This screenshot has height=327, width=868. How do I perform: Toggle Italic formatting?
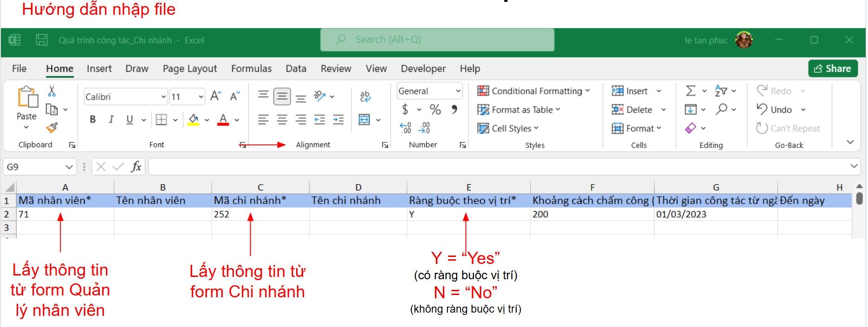[x=111, y=120]
